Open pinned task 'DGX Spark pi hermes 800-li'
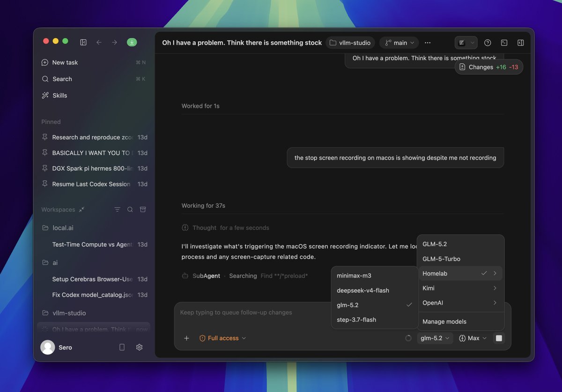 coord(94,168)
